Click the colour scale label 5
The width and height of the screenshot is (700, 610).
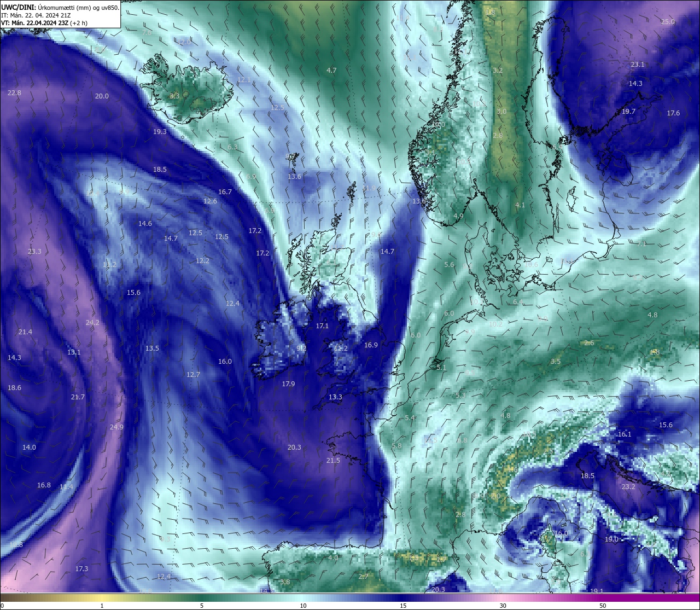coord(202,606)
